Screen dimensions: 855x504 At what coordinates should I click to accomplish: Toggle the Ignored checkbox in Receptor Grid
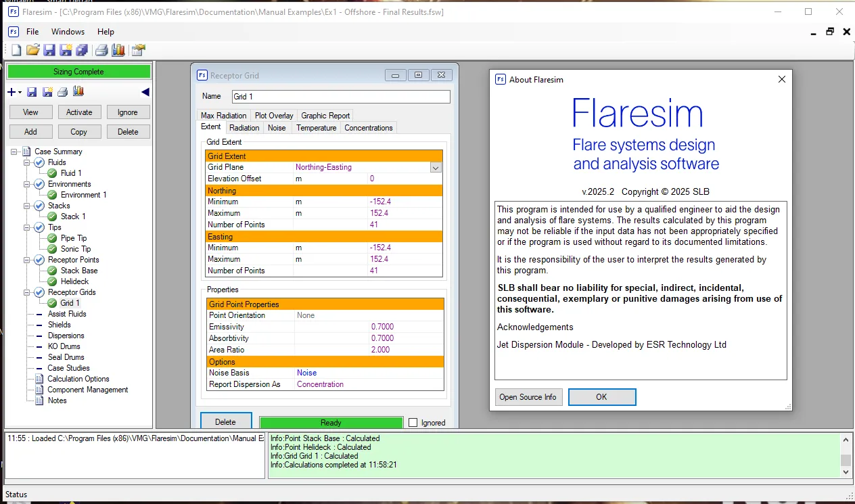[413, 423]
